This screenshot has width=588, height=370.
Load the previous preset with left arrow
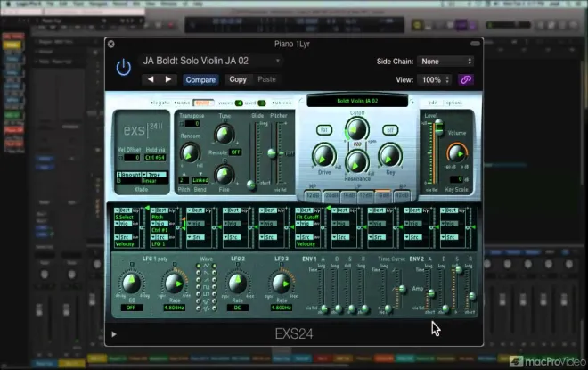coord(151,79)
